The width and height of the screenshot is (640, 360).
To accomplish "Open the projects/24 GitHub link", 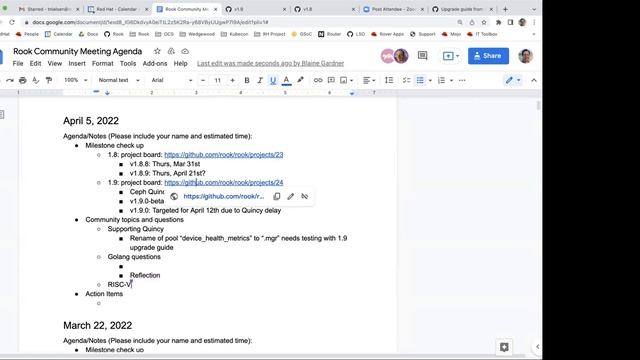I will pos(224,182).
